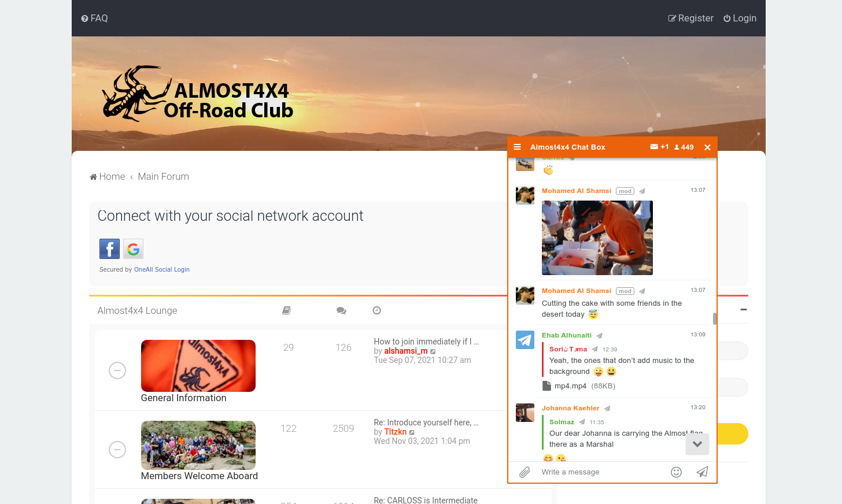
Task: Attach a file to chat message
Action: click(x=525, y=472)
